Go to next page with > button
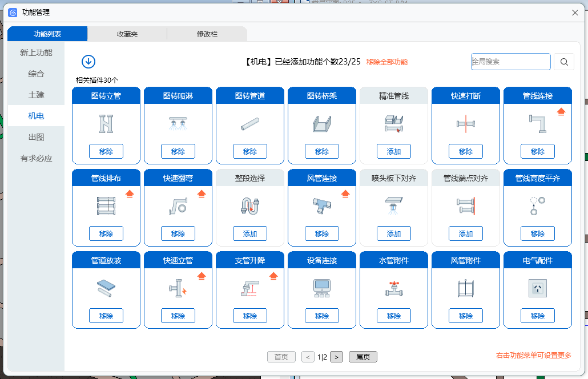 tap(336, 357)
